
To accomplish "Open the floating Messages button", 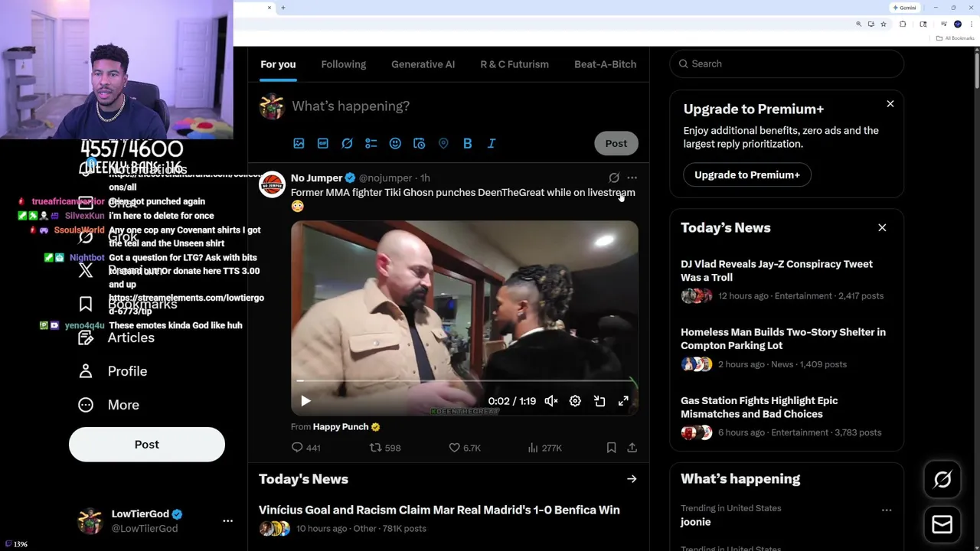I will (x=942, y=524).
